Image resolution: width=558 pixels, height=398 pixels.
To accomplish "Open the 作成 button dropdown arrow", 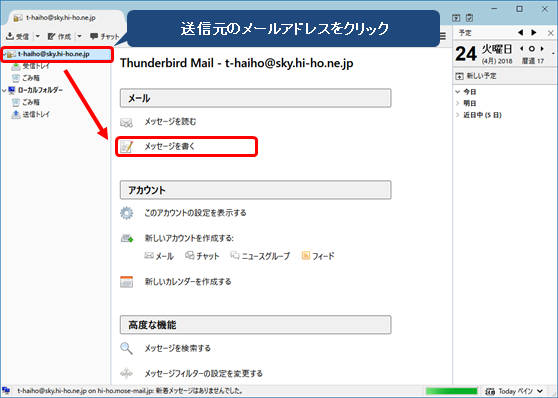I will coord(79,36).
